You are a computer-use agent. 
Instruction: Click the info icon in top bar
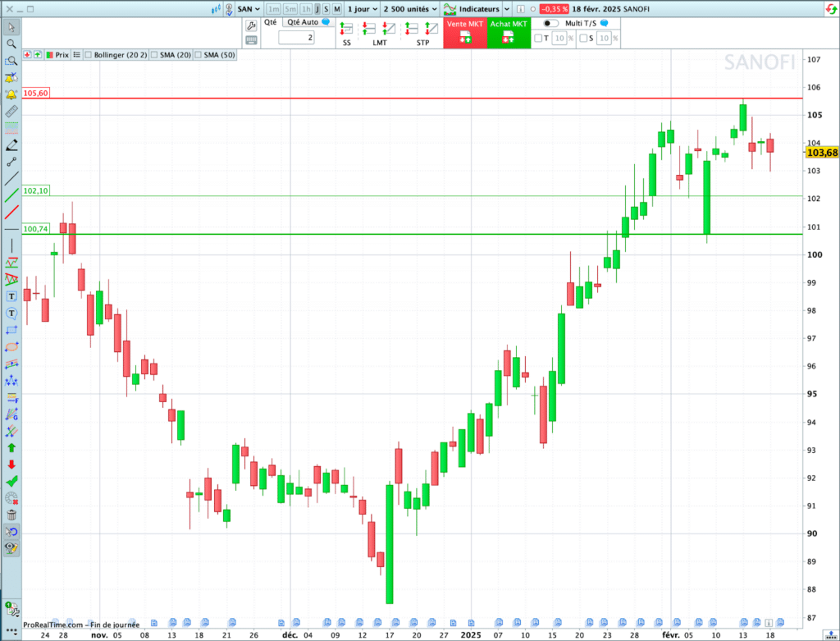(x=520, y=9)
